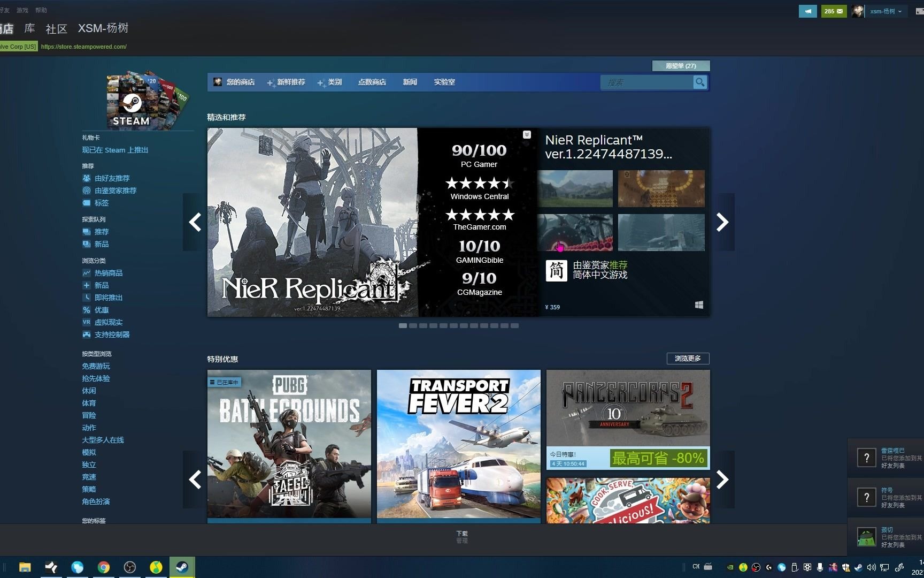Open the 点数商店 points shop tab
924x578 pixels.
tap(372, 82)
